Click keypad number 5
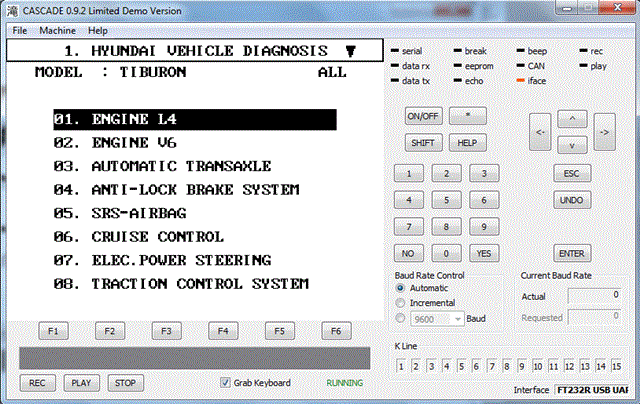The width and height of the screenshot is (640, 404). click(447, 200)
